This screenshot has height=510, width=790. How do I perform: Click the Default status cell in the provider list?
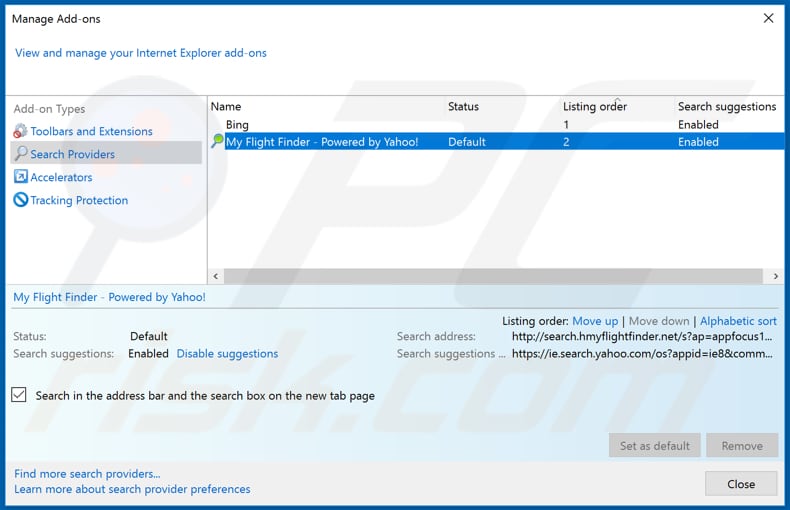pyautogui.click(x=467, y=142)
